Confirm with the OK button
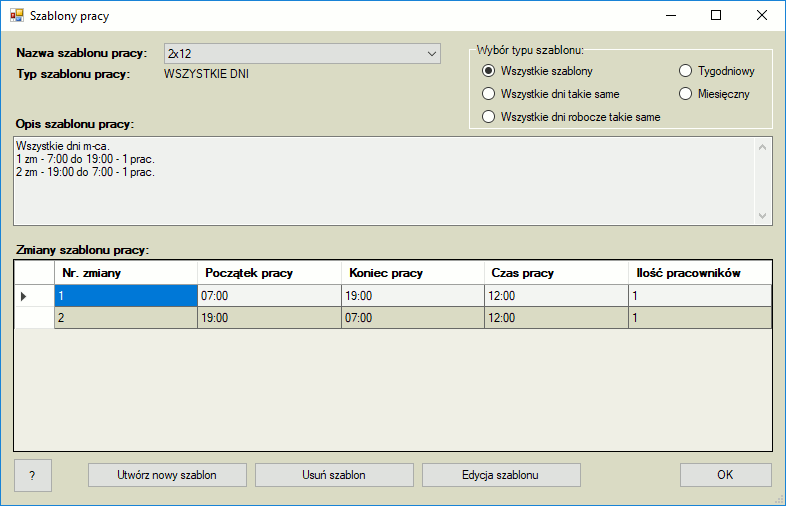786x506 pixels. 725,475
